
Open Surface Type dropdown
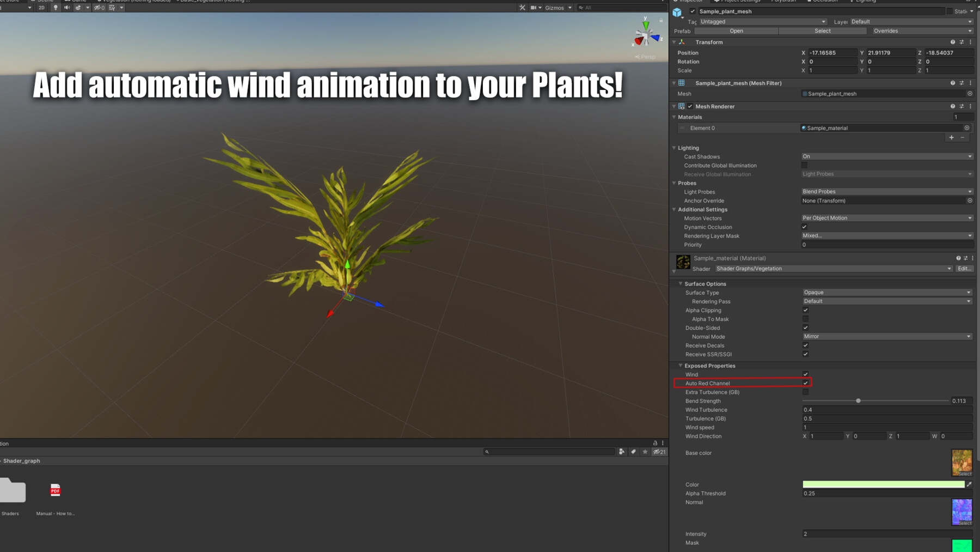coord(887,293)
